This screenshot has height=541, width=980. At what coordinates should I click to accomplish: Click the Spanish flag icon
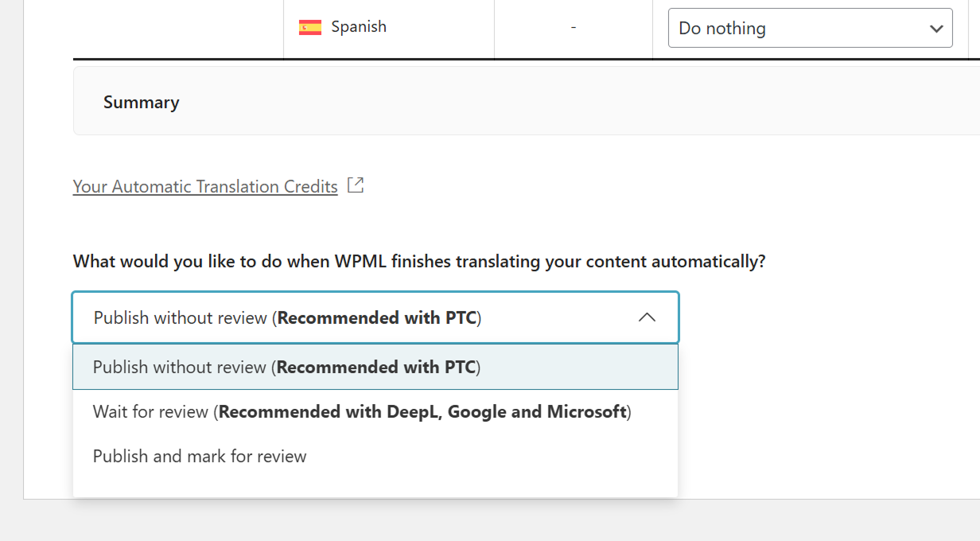(309, 27)
